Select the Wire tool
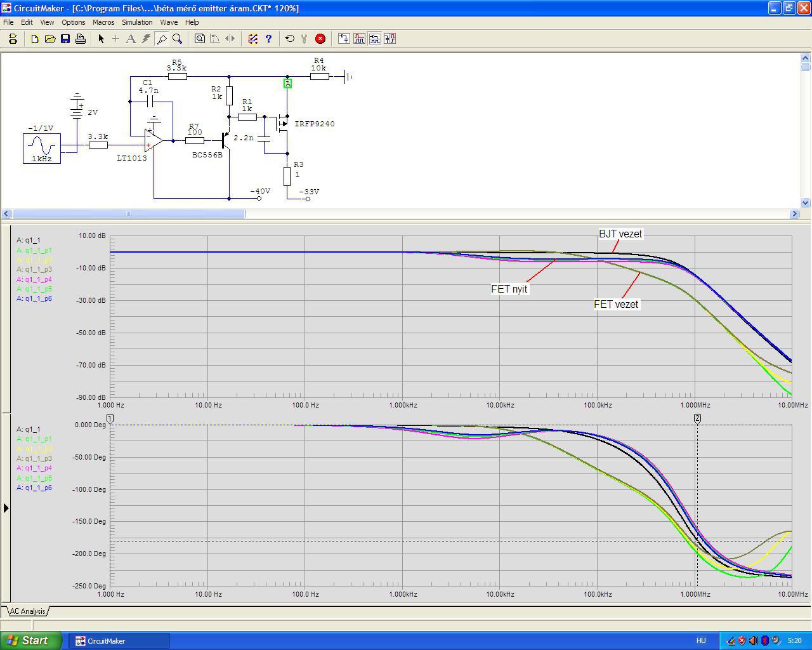Viewport: 812px width, 650px height. 115,39
